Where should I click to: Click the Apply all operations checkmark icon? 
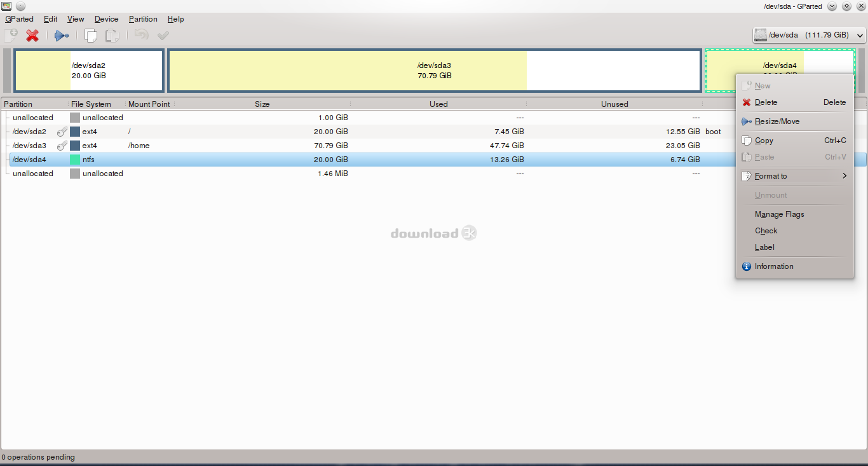click(163, 36)
